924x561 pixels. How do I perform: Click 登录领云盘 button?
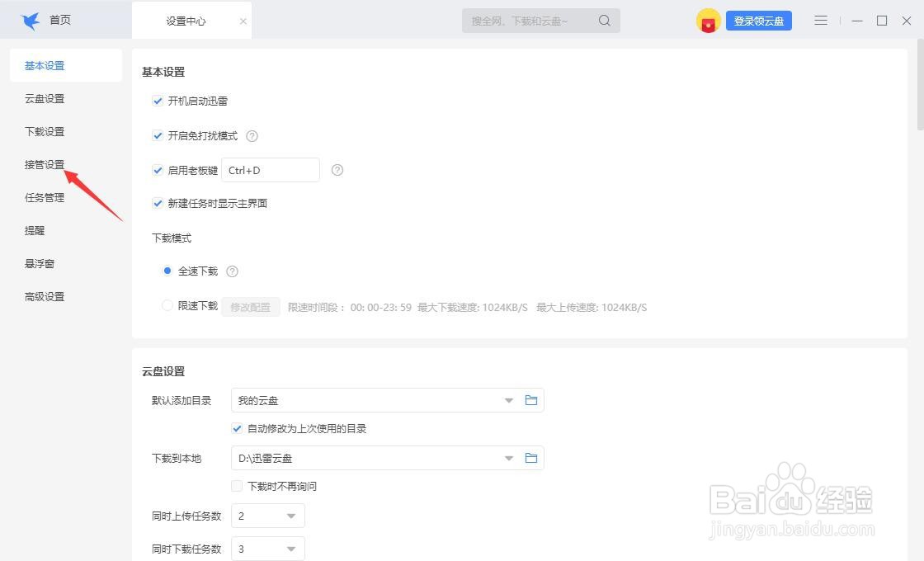(759, 21)
